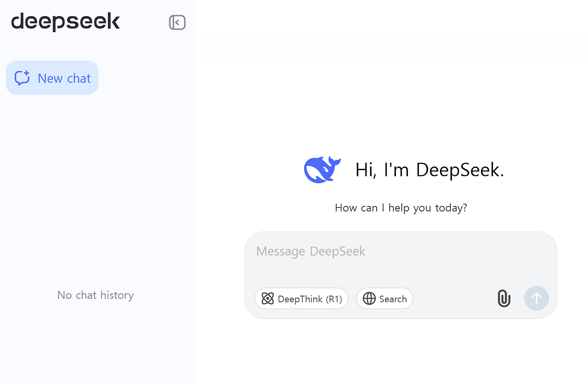The width and height of the screenshot is (588, 383).
Task: Start a New chat
Action: pos(52,78)
